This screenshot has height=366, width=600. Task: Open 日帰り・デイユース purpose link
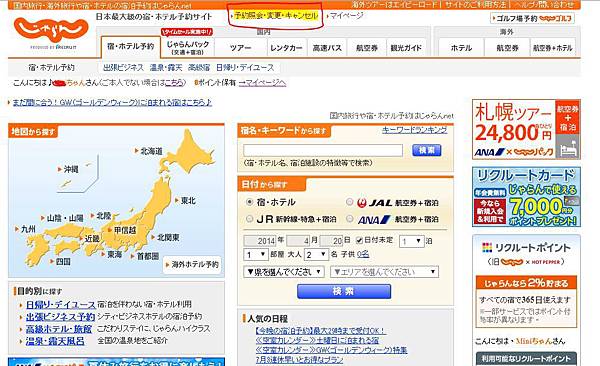(60, 305)
